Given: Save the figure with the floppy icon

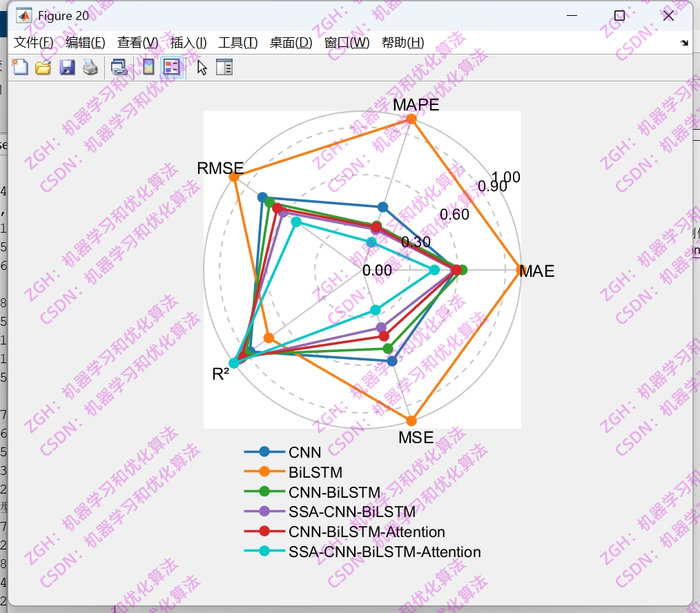Looking at the screenshot, I should pyautogui.click(x=67, y=68).
